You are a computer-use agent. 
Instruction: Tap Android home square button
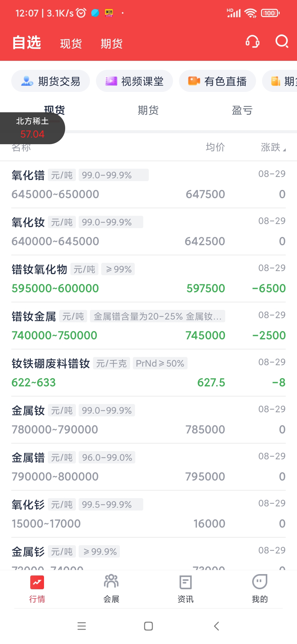coord(148,626)
